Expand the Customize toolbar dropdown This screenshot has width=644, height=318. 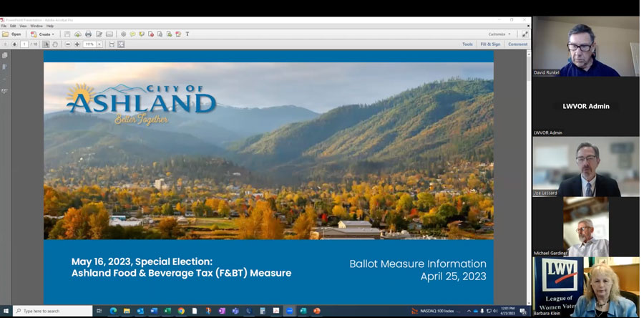pyautogui.click(x=499, y=34)
